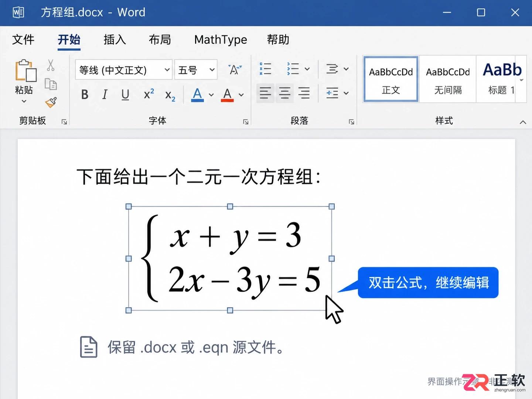Toggle superscript formatting

click(149, 94)
